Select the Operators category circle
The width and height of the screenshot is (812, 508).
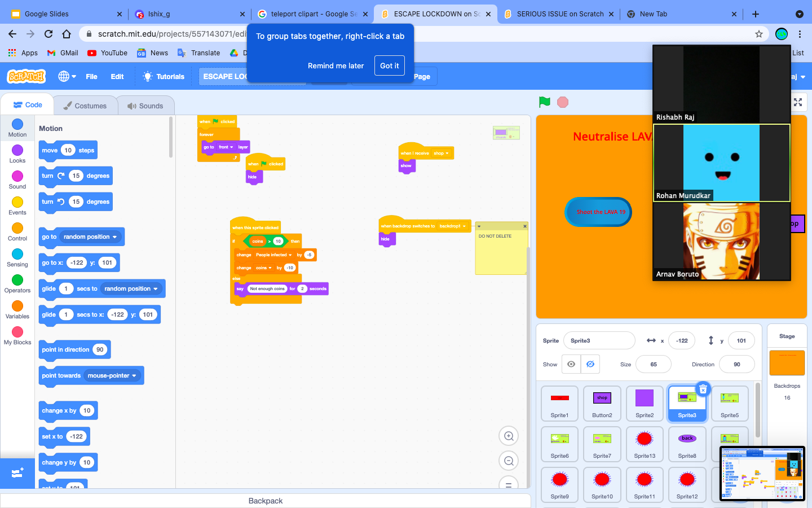[17, 280]
